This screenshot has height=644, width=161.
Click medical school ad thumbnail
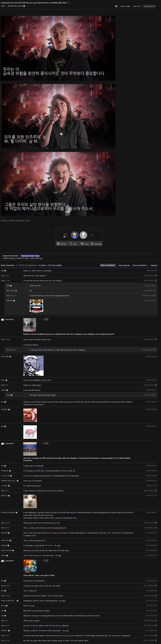pos(30,325)
